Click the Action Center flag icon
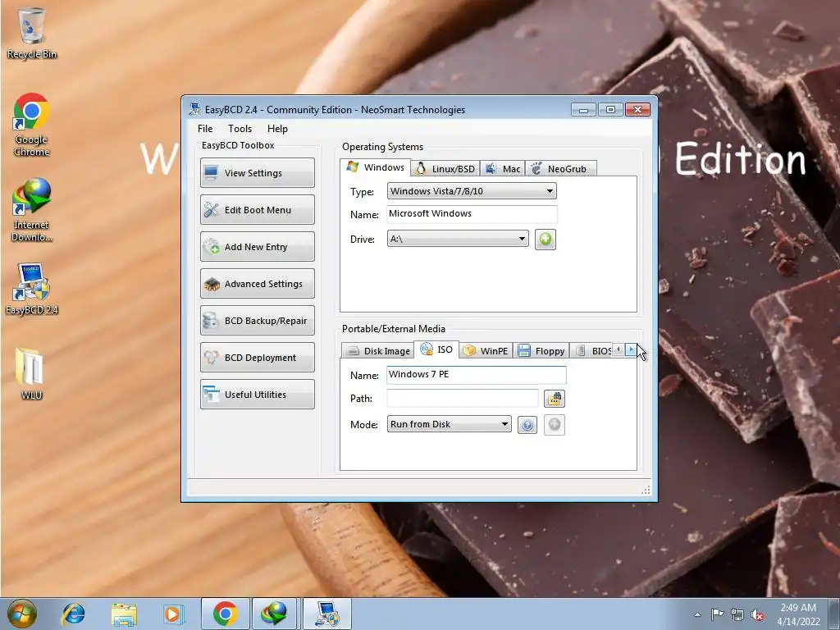The height and width of the screenshot is (630, 840). click(x=717, y=614)
